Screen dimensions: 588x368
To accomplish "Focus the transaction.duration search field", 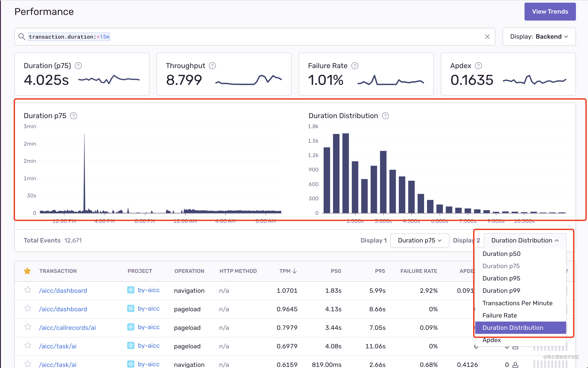I will click(x=255, y=37).
